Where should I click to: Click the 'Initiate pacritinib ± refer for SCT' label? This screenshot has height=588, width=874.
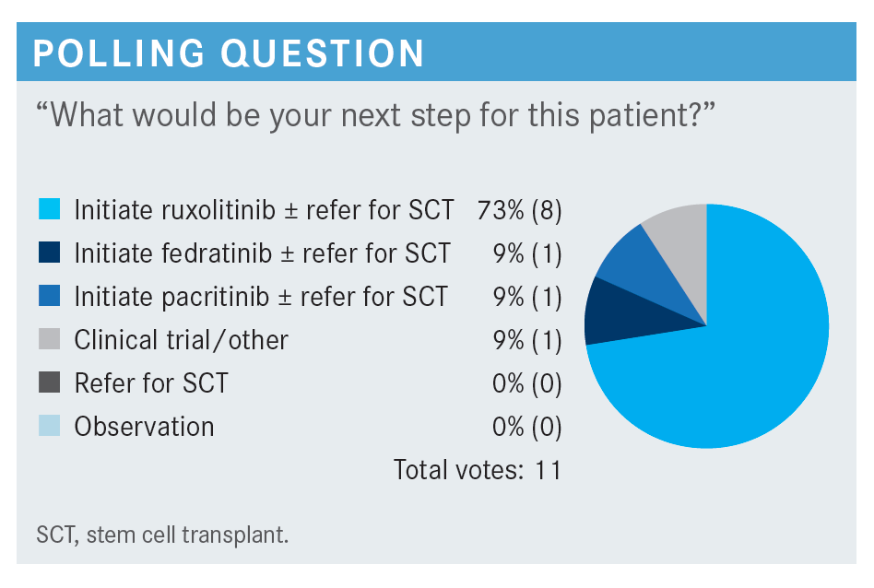pos(261,297)
